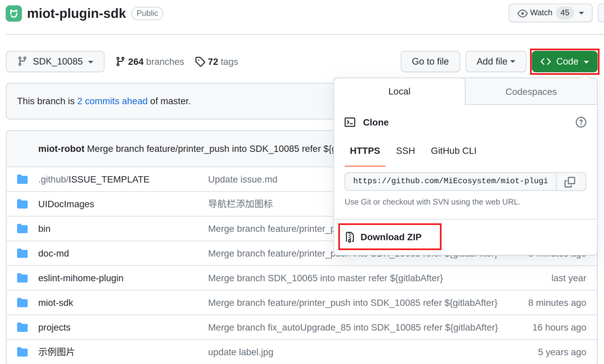Click the 'last year' timestamp
The image size is (604, 364).
[x=569, y=278]
